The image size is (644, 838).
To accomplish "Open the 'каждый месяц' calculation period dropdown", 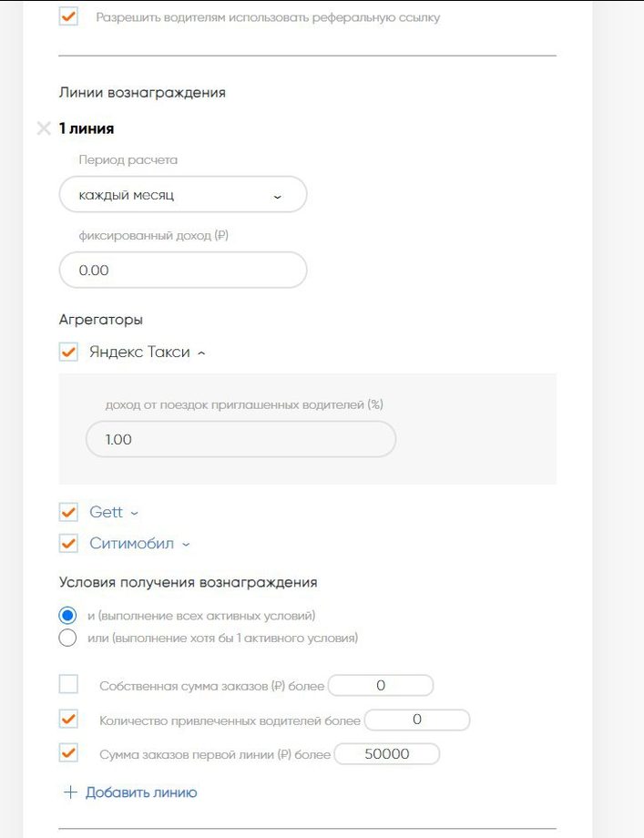I will [183, 195].
